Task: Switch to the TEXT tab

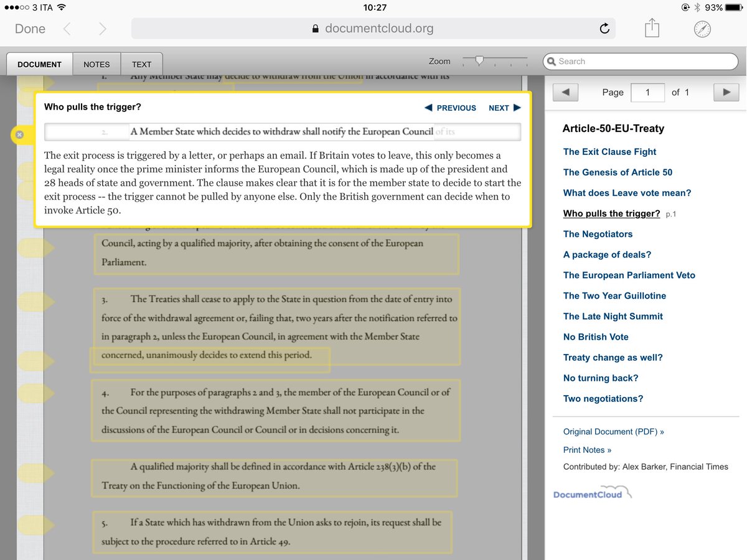Action: 141,64
